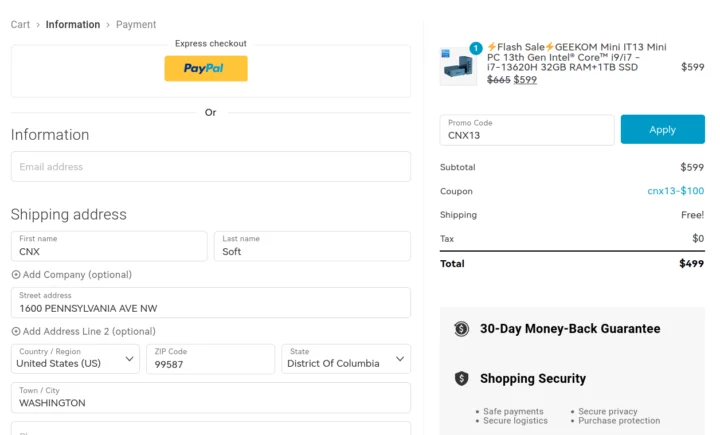Open Add Address Line 2 (optional)

click(89, 331)
